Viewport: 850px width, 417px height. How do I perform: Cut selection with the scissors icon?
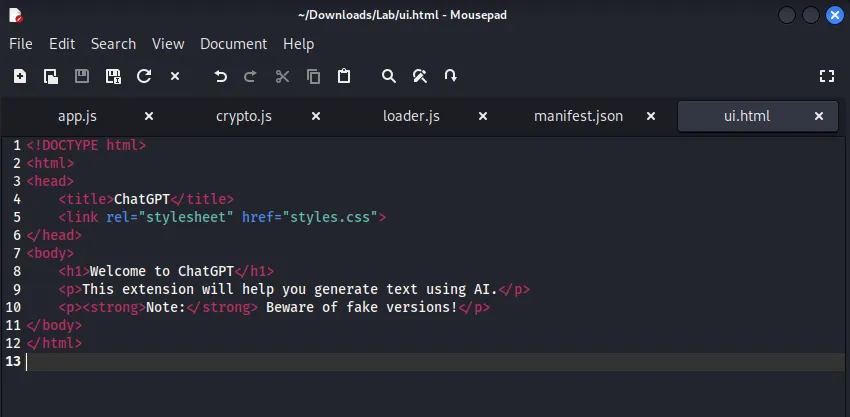(282, 76)
